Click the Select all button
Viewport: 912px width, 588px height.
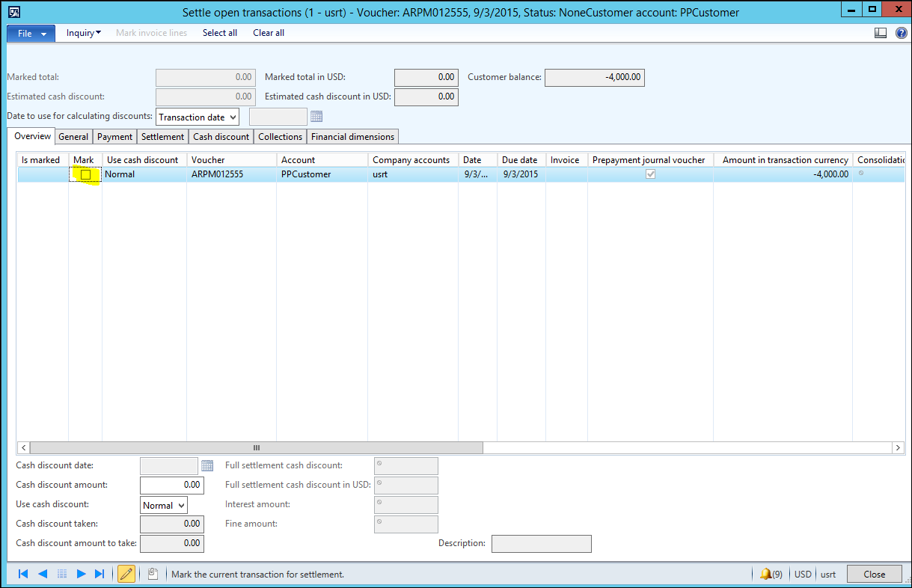coord(220,33)
